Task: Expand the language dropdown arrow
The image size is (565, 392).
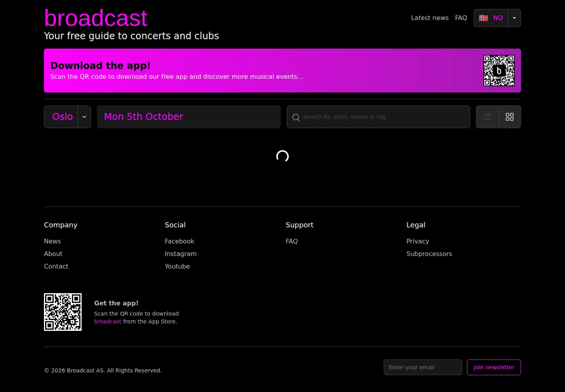Action: coord(514,18)
